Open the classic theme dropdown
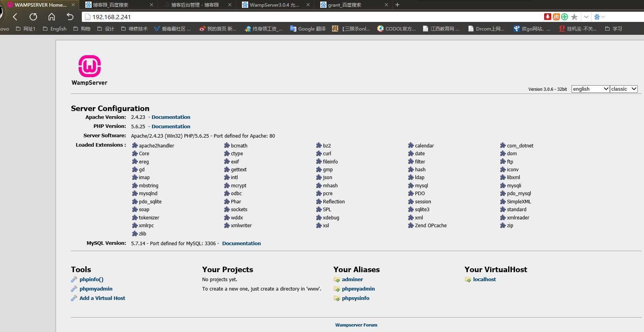Viewport: 644px width, 332px height. point(624,89)
